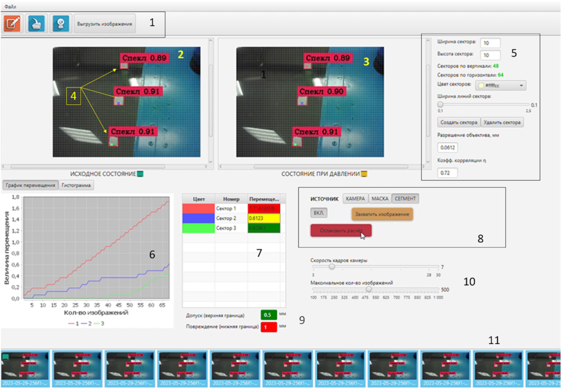Select МАСКА as the source
The image size is (562, 392).
click(x=380, y=199)
